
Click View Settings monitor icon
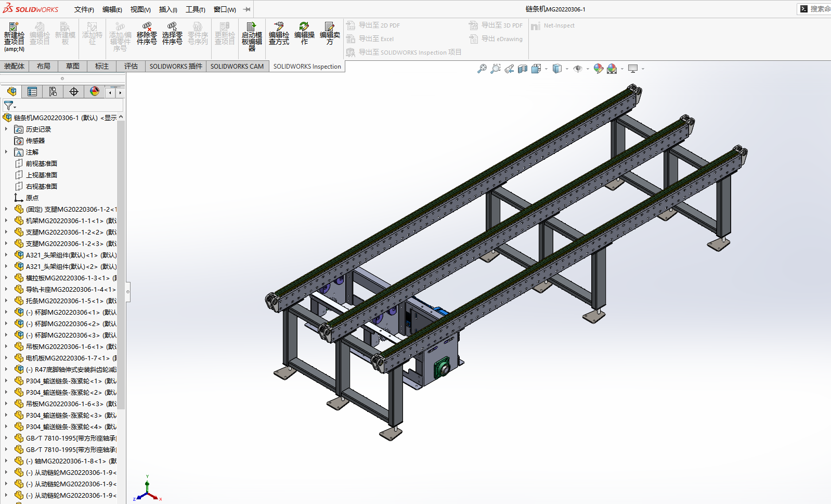[633, 69]
